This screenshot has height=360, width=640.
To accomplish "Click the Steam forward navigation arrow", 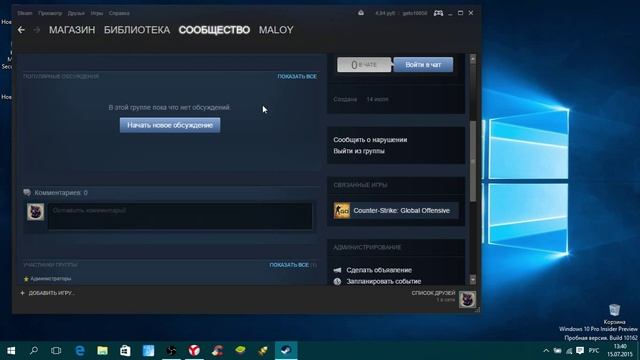I will [37, 30].
